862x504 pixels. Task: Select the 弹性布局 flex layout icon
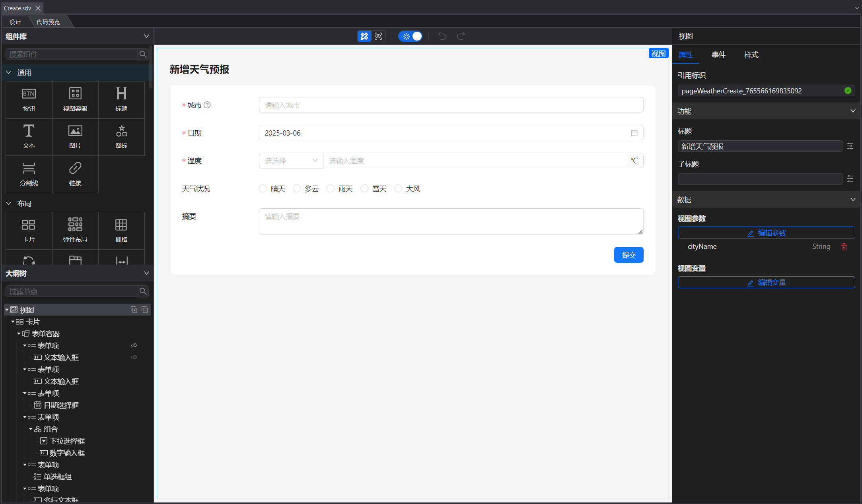pos(75,225)
